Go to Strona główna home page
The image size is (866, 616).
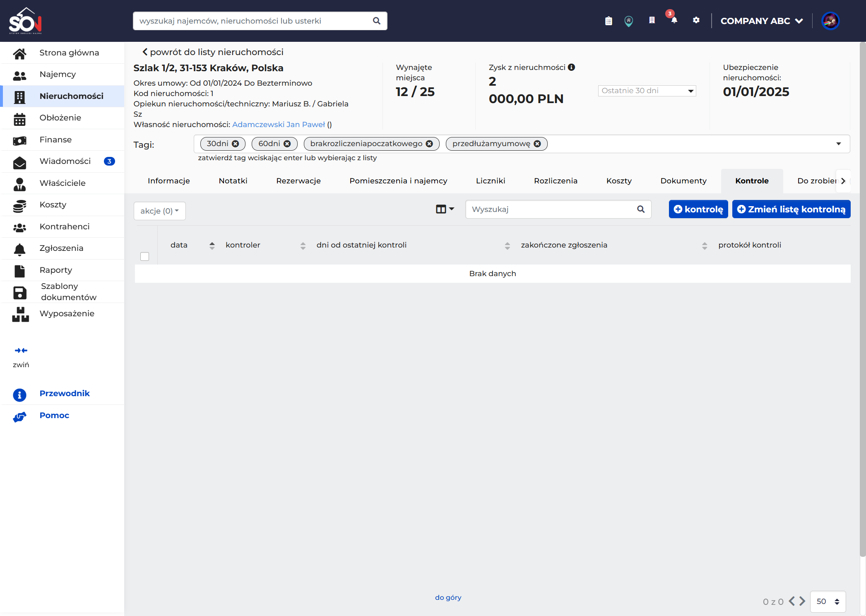[x=62, y=53]
